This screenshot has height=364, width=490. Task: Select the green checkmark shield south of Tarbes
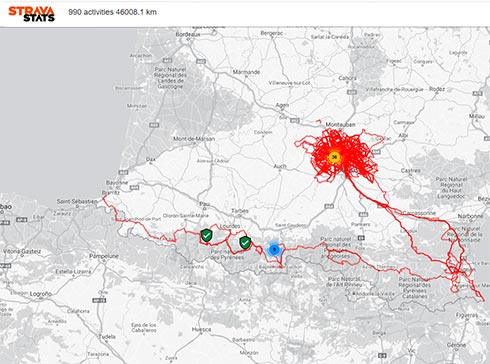245,243
